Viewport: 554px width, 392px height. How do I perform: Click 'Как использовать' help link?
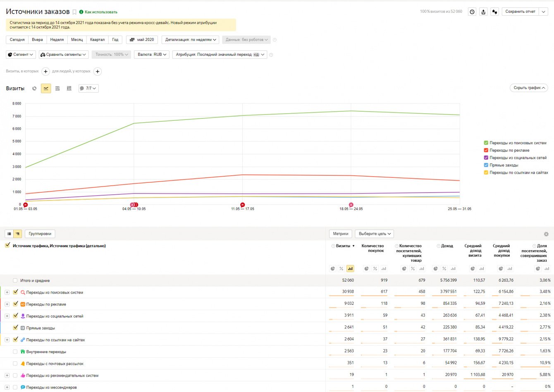coord(101,12)
